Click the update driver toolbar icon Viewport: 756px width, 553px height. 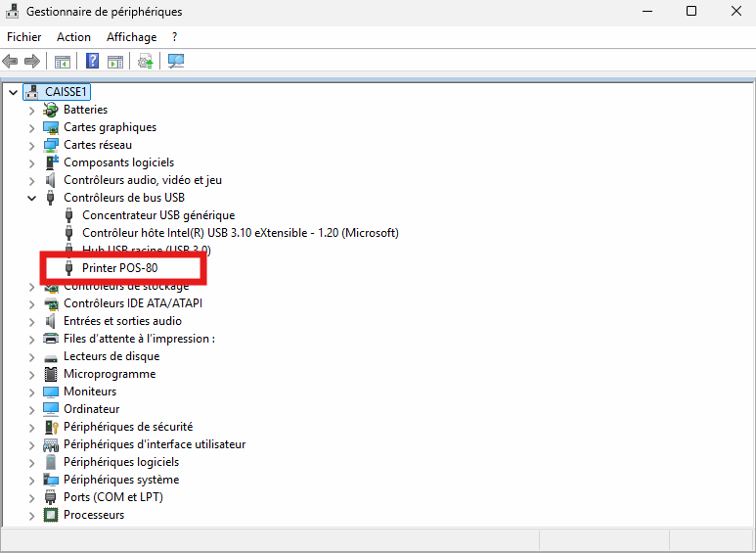(146, 62)
